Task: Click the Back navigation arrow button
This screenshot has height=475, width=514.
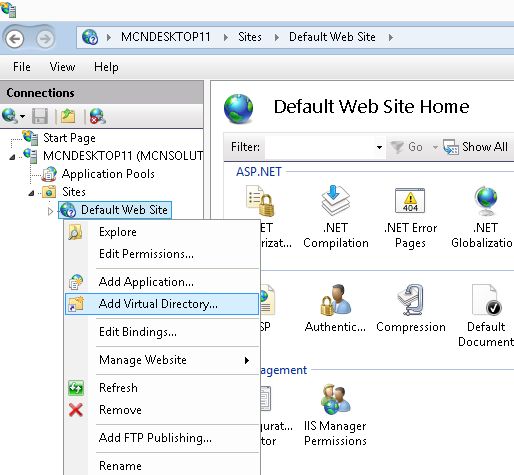Action: 15,38
